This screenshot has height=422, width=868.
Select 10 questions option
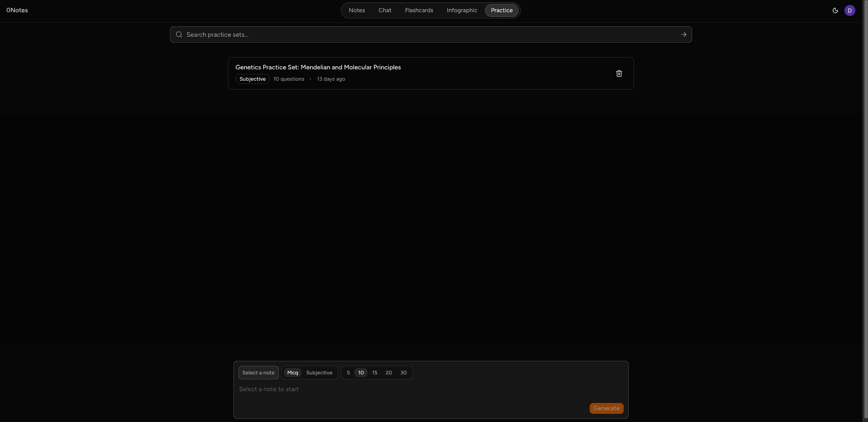pyautogui.click(x=360, y=372)
